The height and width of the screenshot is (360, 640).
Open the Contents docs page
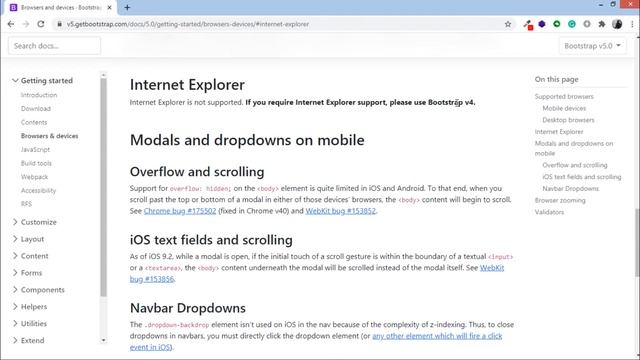click(34, 122)
